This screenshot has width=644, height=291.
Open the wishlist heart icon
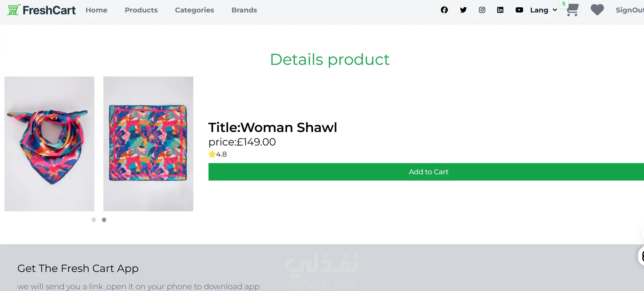[x=597, y=10]
